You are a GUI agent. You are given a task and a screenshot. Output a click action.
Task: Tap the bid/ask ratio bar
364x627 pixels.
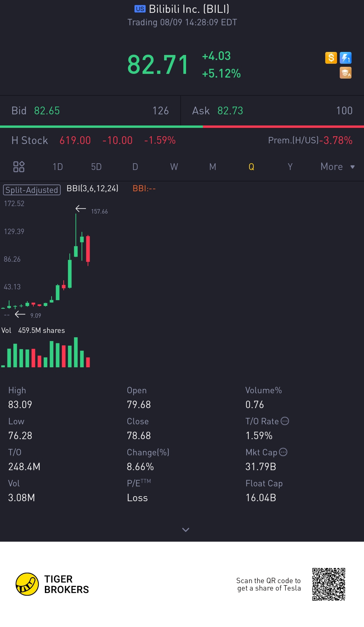click(x=182, y=127)
